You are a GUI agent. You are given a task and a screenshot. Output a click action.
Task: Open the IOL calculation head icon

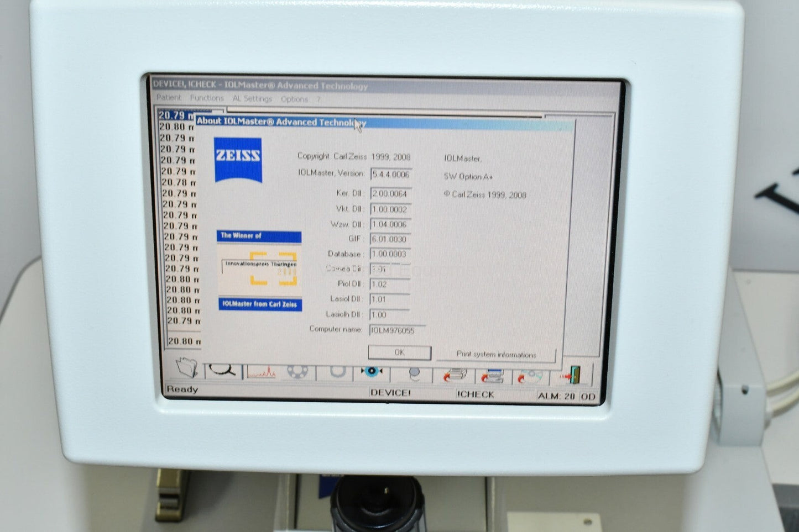(x=414, y=375)
